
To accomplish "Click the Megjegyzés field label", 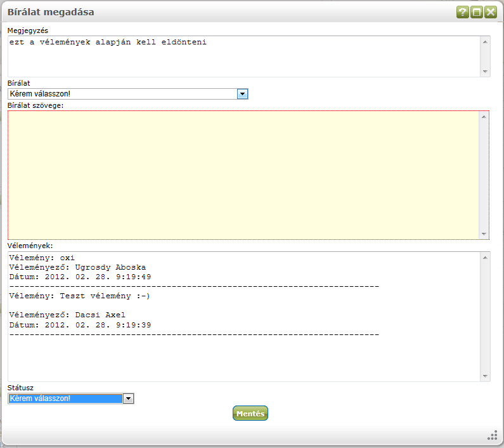I will [28, 30].
